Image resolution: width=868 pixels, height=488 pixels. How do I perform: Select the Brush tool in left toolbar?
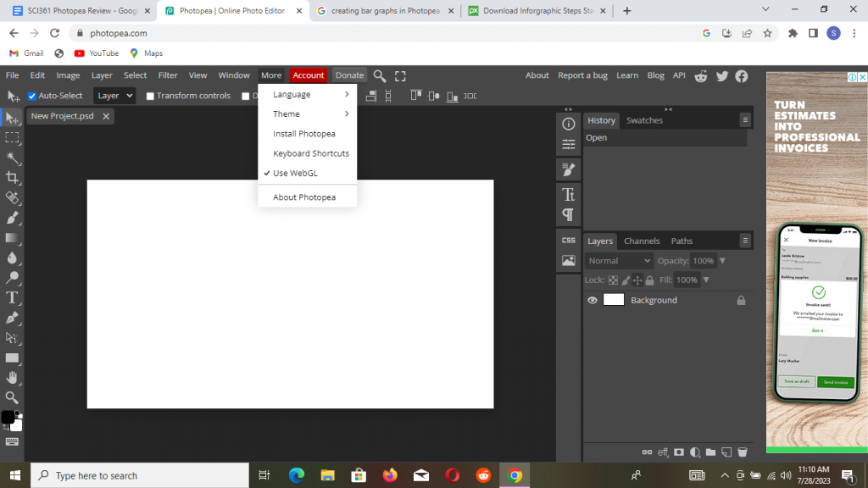13,218
